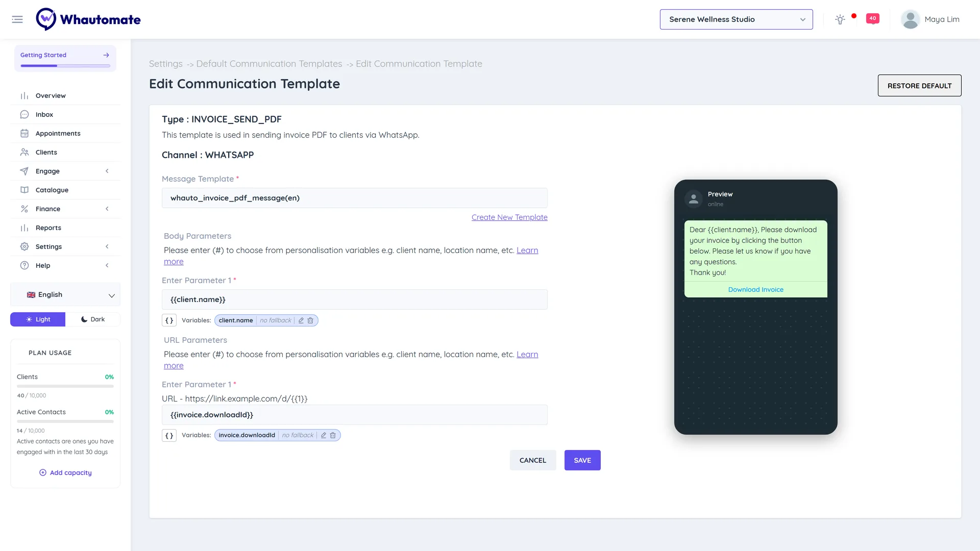This screenshot has height=551, width=980.
Task: Click the CANCEL button
Action: coord(533,460)
